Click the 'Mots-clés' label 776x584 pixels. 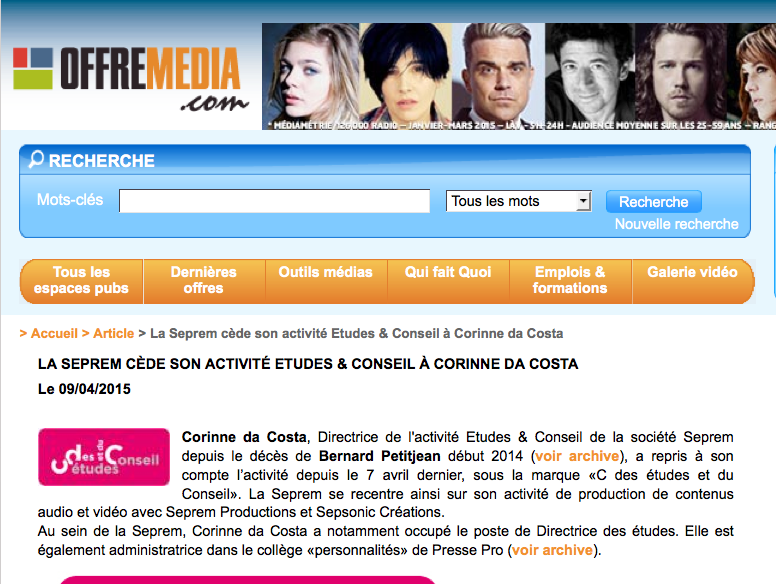[70, 199]
